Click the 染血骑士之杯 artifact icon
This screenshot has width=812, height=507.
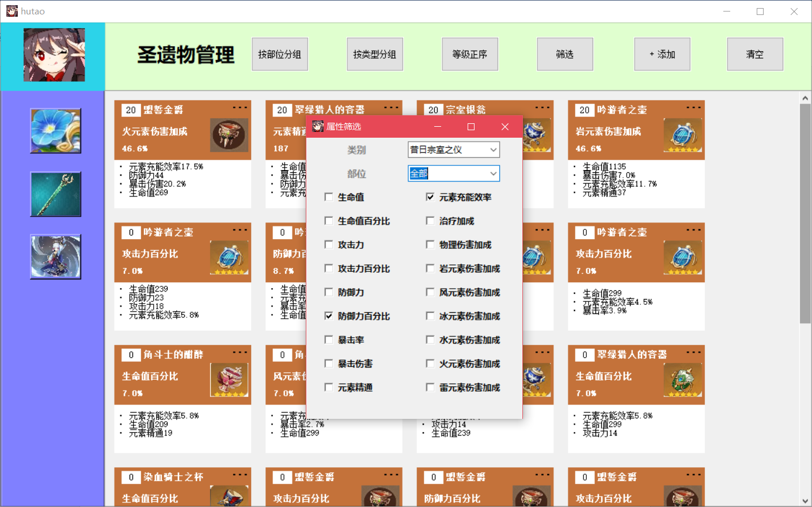[229, 496]
